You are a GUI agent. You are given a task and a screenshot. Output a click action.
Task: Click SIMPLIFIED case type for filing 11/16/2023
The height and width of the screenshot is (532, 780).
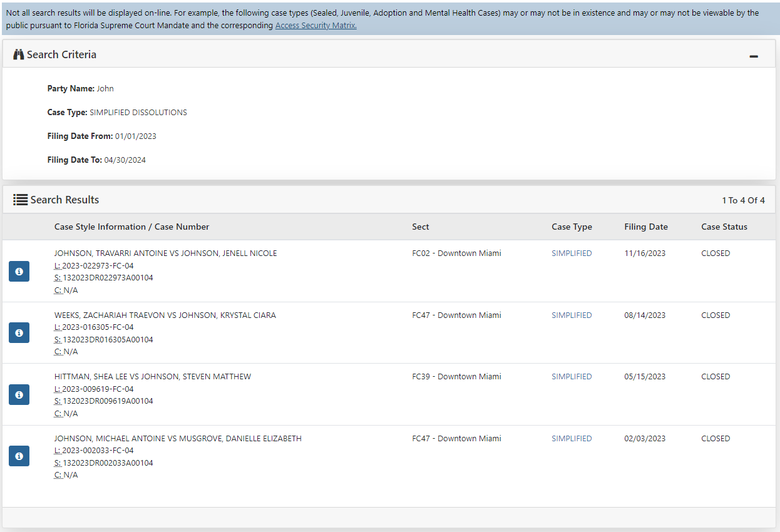click(572, 253)
